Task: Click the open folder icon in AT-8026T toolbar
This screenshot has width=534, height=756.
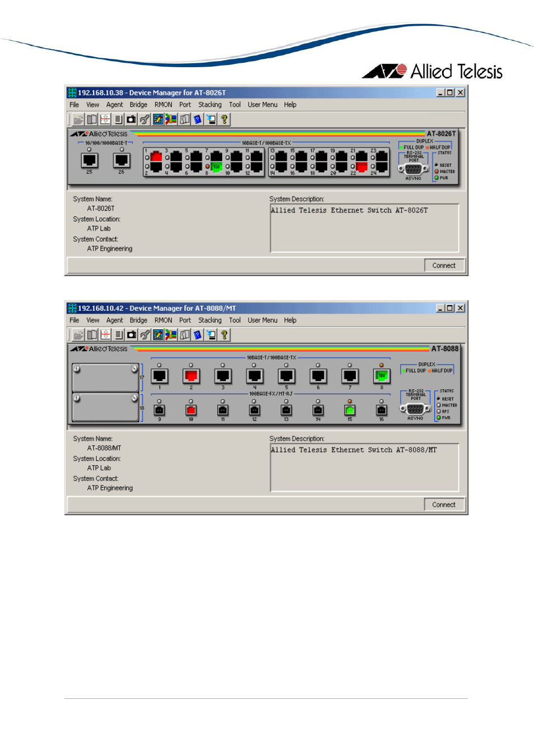Action: [78, 119]
